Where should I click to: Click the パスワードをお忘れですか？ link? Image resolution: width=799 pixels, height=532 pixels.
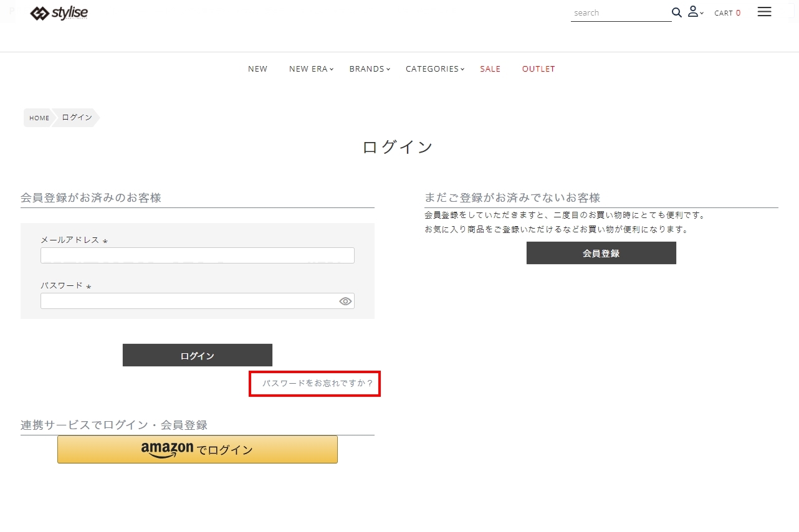coord(317,384)
